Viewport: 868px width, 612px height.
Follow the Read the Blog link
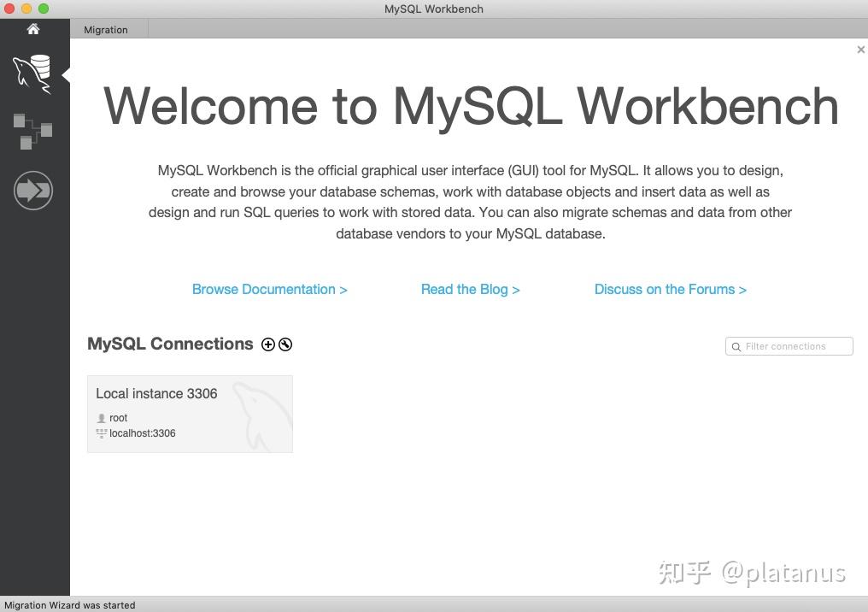[470, 289]
